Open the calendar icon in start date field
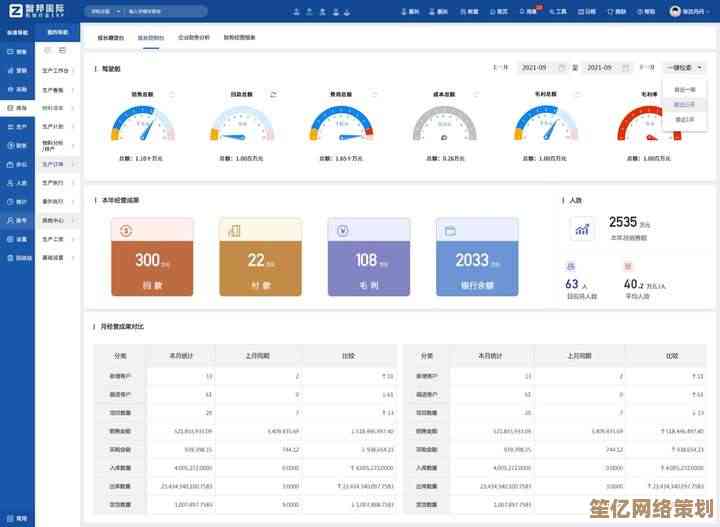The height and width of the screenshot is (527, 720). pos(561,68)
